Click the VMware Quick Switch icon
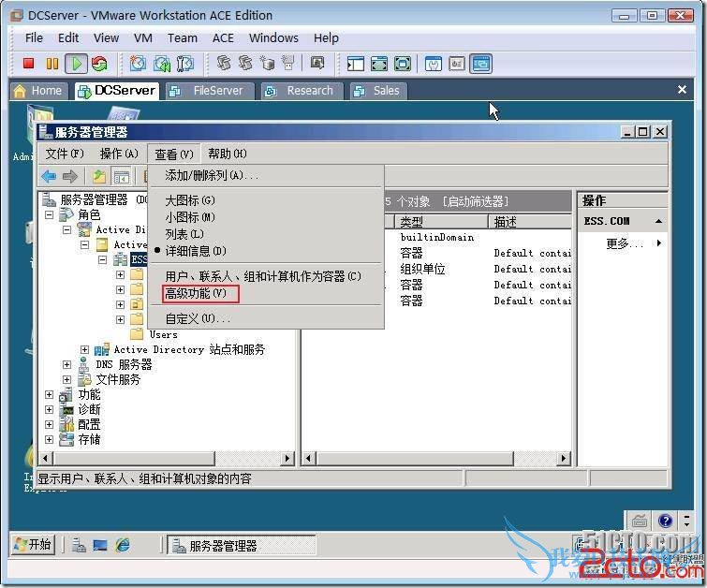This screenshot has height=588, width=707. [x=378, y=64]
